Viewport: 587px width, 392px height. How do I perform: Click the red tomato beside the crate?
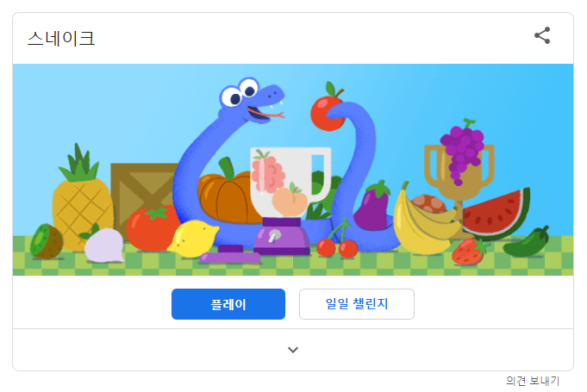(152, 228)
